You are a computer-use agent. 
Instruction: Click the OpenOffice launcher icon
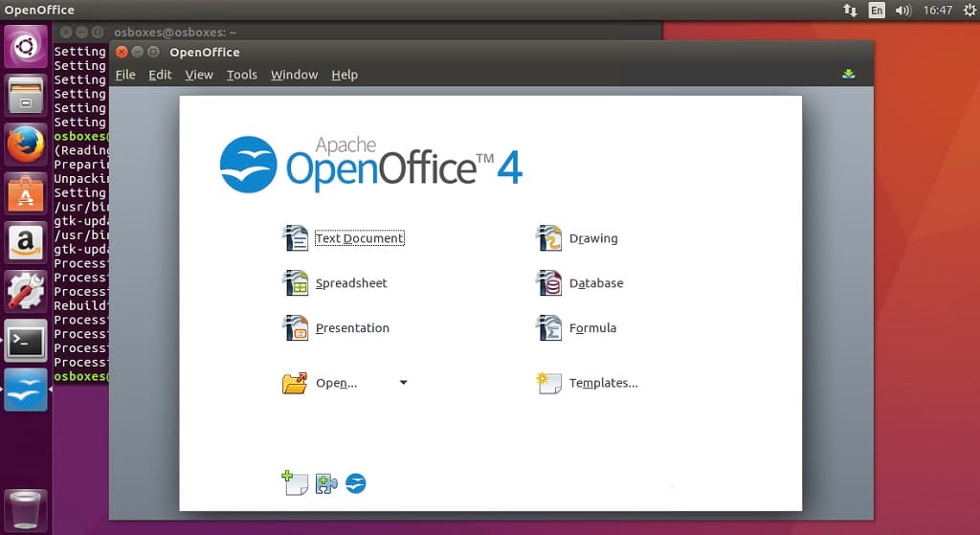[26, 390]
